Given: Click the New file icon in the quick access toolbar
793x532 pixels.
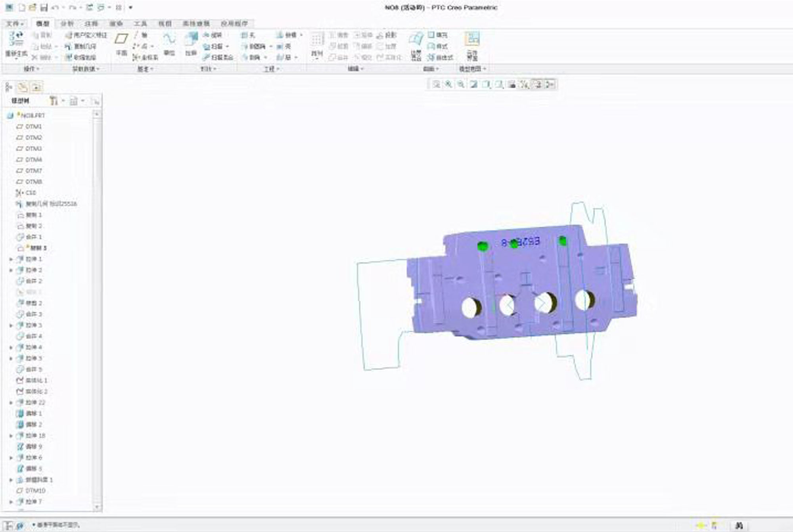Looking at the screenshot, I should coord(22,7).
